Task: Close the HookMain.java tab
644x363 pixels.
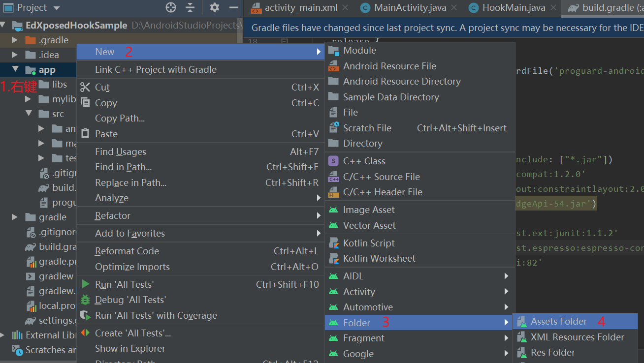Action: point(553,7)
